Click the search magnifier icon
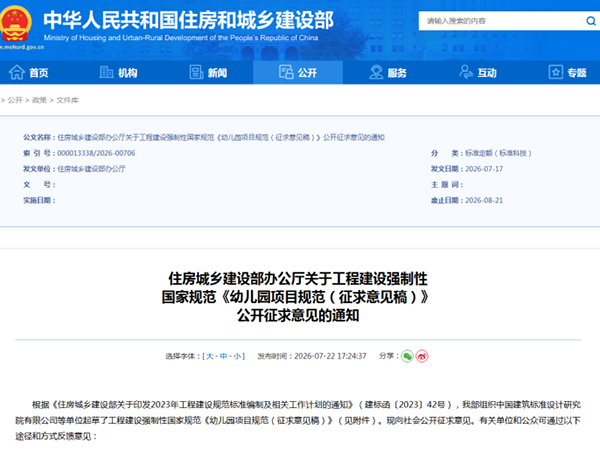Viewport: 600px width, 450px height. (x=591, y=21)
